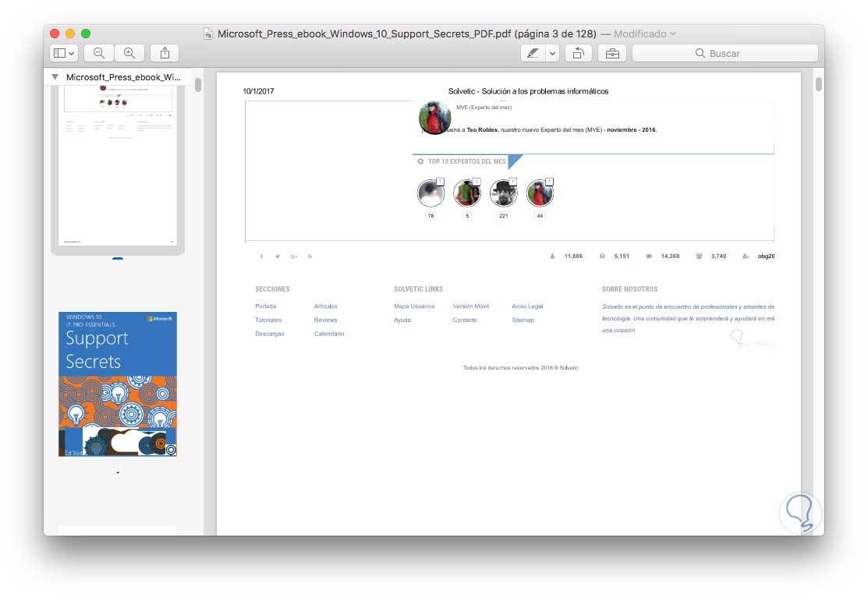Viewport: 868px width, 598px height.
Task: Open the Sitemap link
Action: [523, 320]
